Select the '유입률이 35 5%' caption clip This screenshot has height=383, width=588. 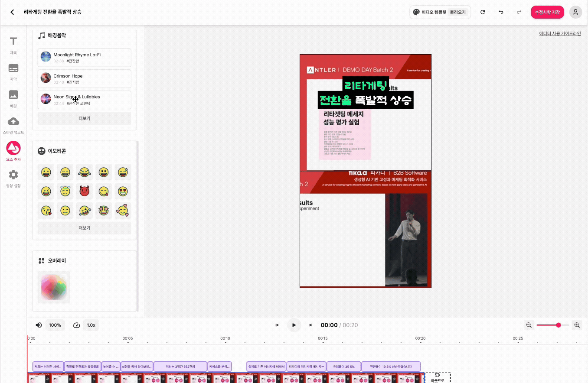pos(344,367)
